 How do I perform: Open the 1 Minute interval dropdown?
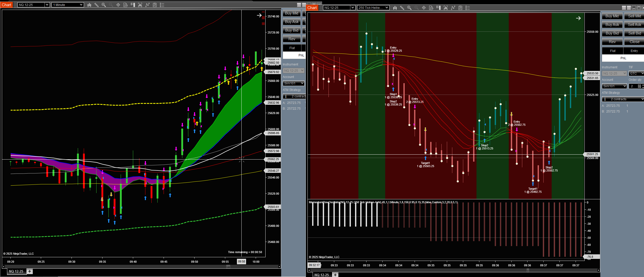[68, 5]
